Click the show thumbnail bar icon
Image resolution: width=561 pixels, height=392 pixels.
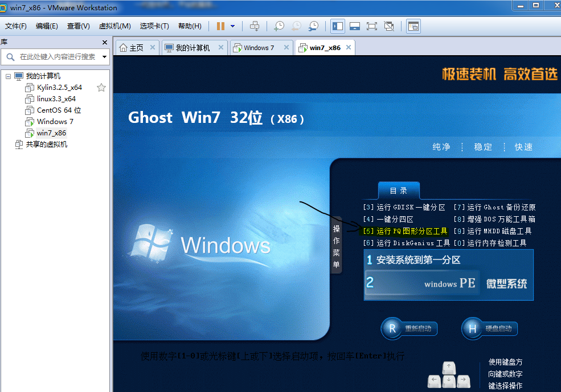[x=354, y=26]
